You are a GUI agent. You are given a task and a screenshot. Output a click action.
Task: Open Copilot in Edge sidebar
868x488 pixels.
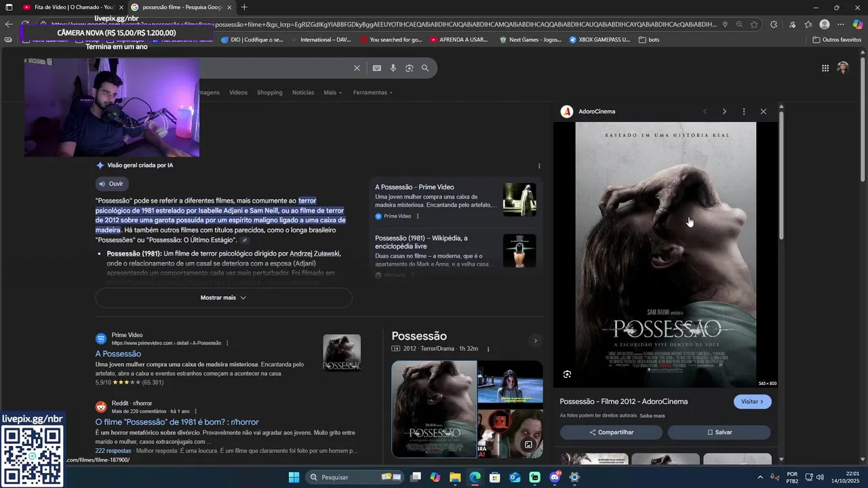coord(858,24)
